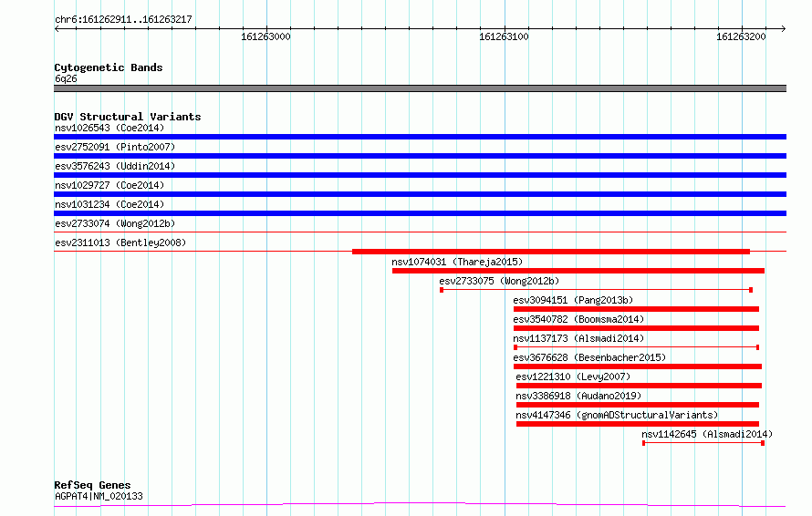Click the red bar under esv3094151
This screenshot has height=516, width=812.
(637, 309)
